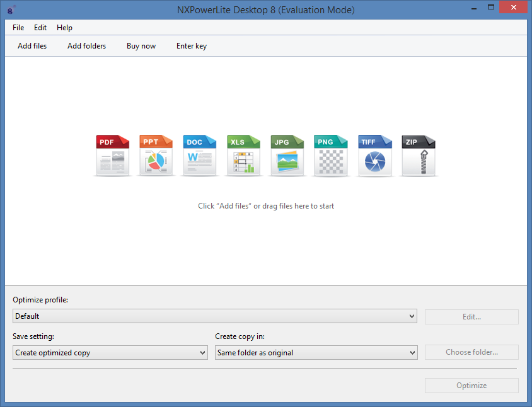Click the PNG image file icon
The height and width of the screenshot is (407, 532).
coord(330,155)
